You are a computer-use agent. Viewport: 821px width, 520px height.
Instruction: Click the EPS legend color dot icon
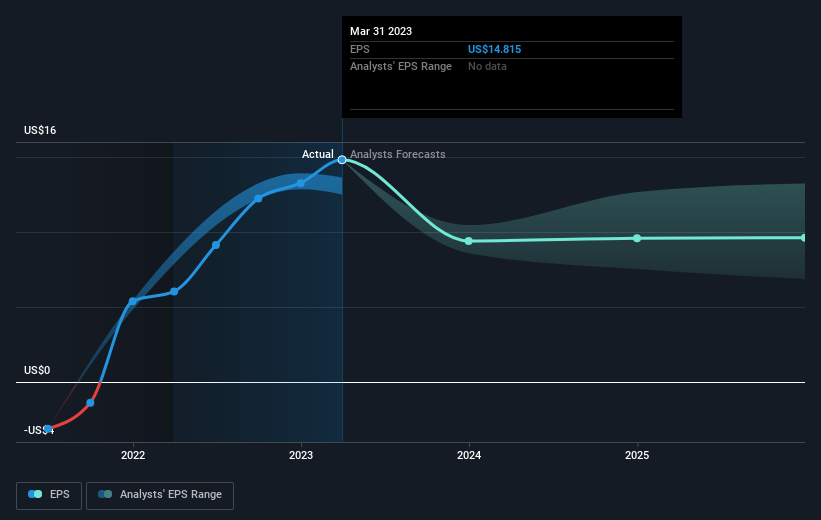tap(35, 494)
